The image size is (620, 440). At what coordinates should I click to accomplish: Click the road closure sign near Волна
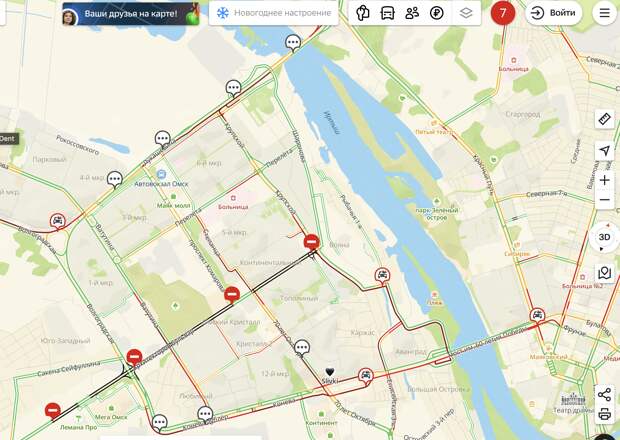point(312,242)
